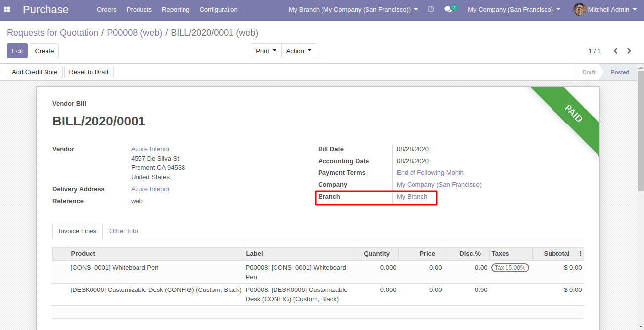Switch to the Other Info tab
This screenshot has height=330, width=644.
124,231
